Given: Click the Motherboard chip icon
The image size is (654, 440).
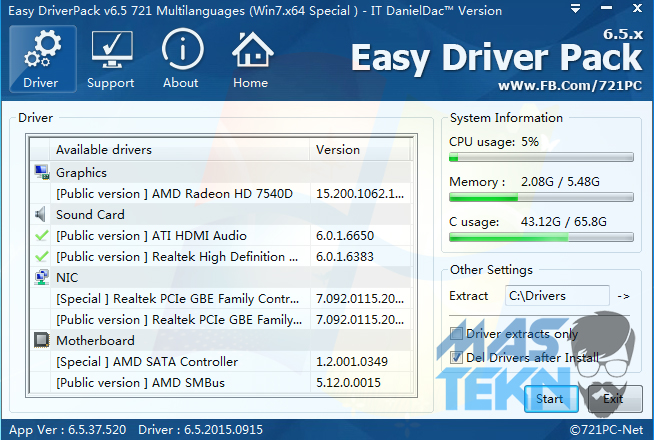Looking at the screenshot, I should (41, 340).
